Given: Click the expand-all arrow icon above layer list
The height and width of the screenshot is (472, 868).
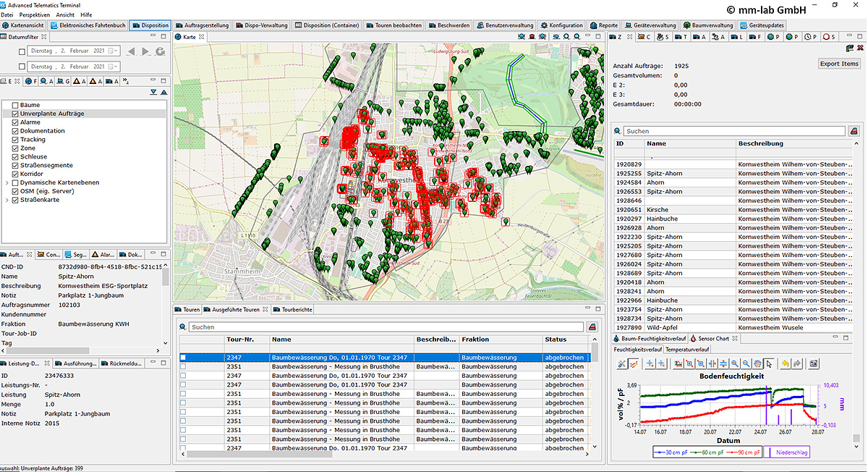Looking at the screenshot, I should pos(153,93).
